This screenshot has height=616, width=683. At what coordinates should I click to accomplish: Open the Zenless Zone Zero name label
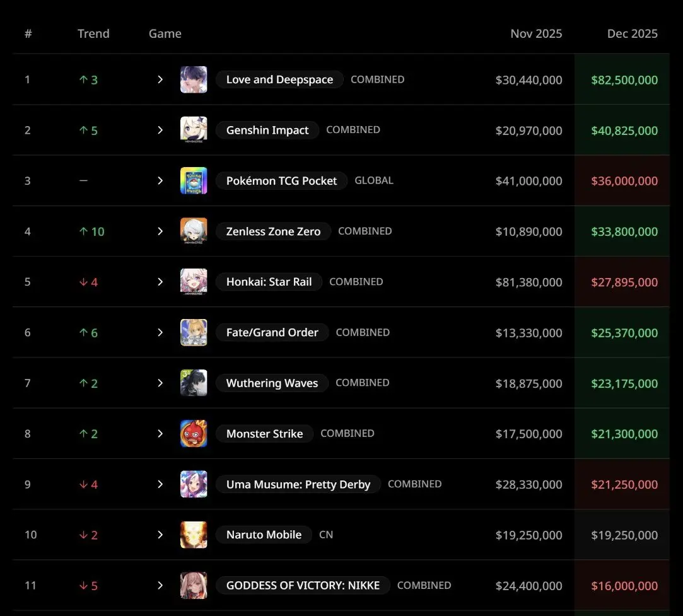point(273,231)
